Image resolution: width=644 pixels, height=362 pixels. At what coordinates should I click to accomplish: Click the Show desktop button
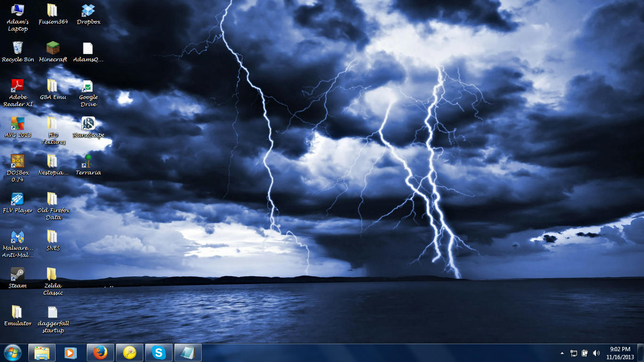point(640,353)
